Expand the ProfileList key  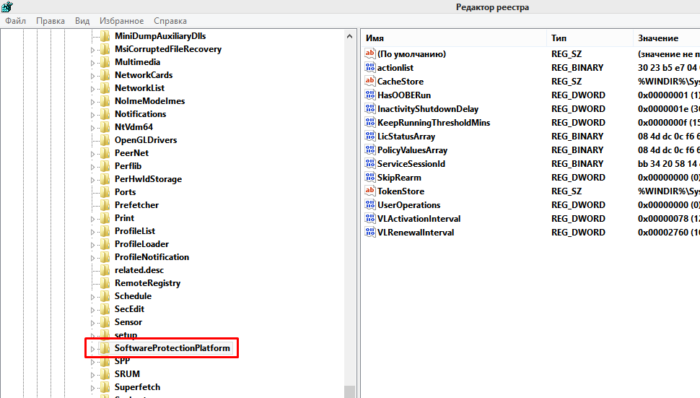click(93, 232)
